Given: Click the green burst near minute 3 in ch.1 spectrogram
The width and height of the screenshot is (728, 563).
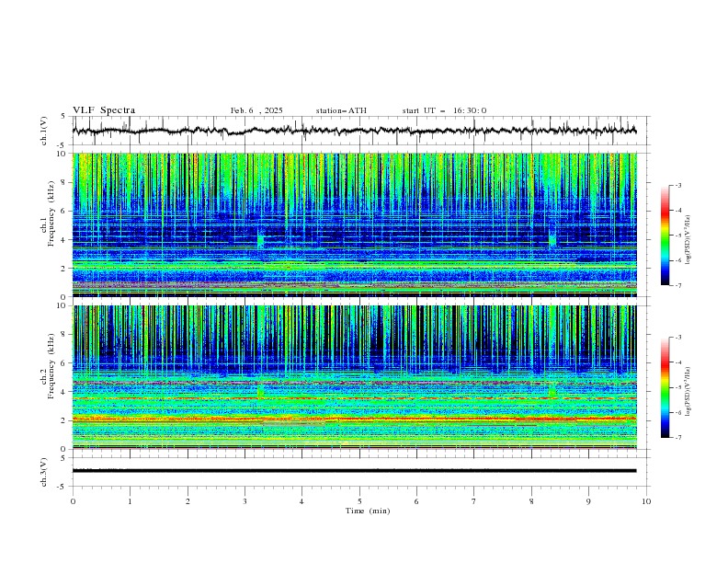Looking at the screenshot, I should (260, 240).
